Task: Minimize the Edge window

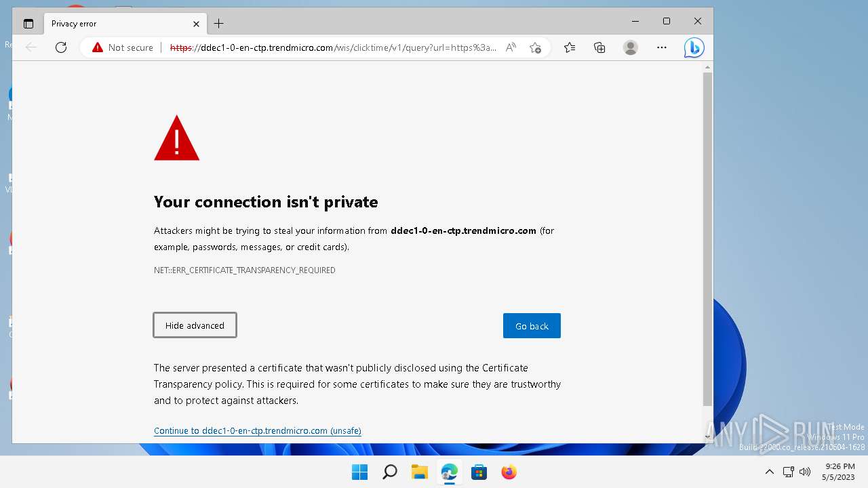Action: click(635, 22)
